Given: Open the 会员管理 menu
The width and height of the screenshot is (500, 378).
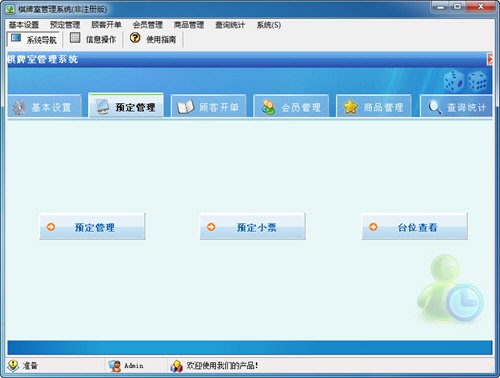Looking at the screenshot, I should (x=148, y=25).
